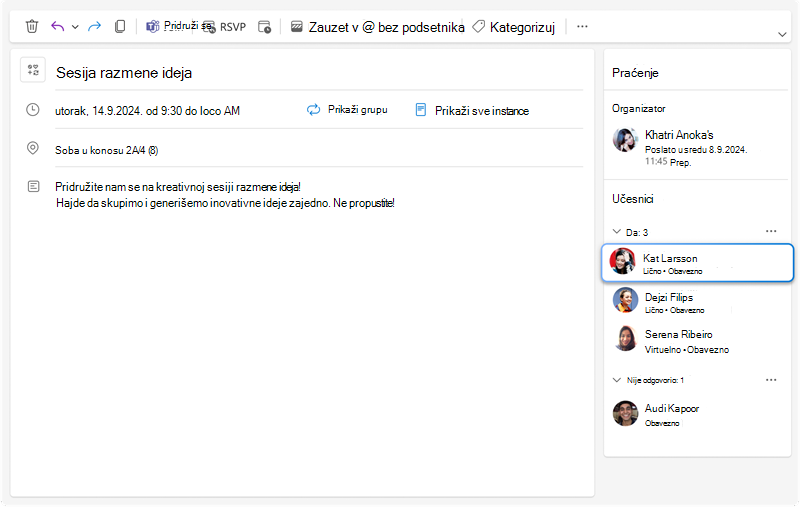Click the meeting type icon beside title
Viewport: 800px width, 507px height.
pos(33,70)
